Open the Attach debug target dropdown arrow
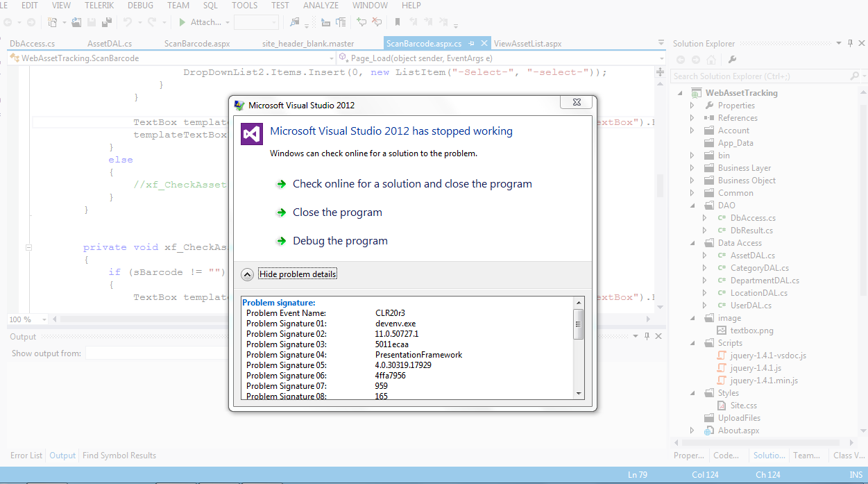868x484 pixels. (x=227, y=22)
